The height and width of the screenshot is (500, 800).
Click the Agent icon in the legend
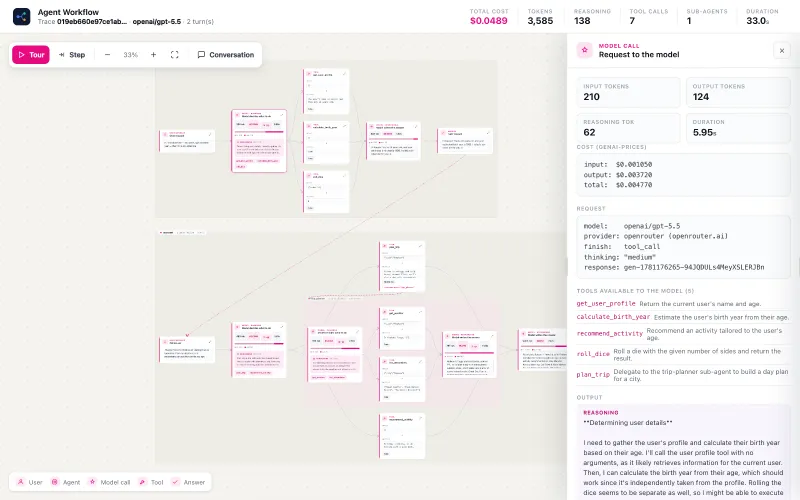(x=55, y=482)
